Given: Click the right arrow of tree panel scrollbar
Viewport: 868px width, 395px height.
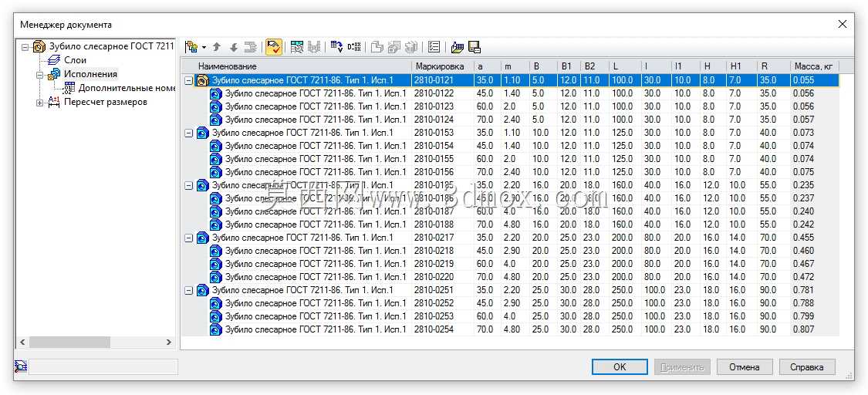Looking at the screenshot, I should pos(169,343).
